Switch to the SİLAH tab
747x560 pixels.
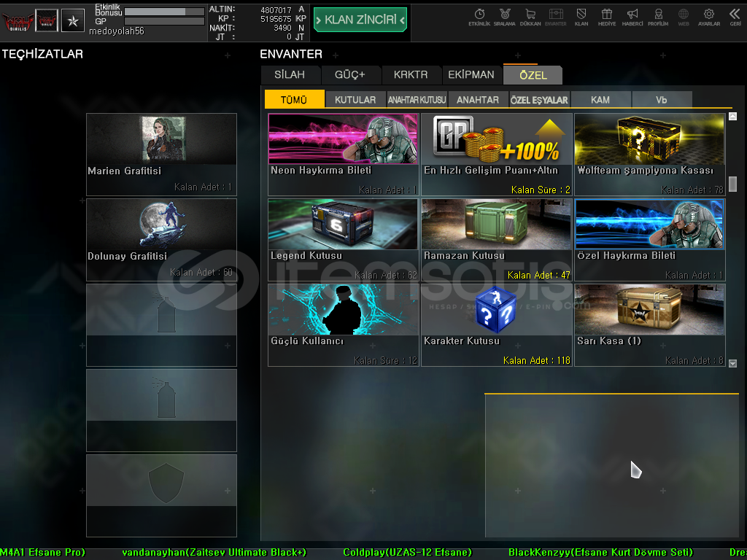pos(290,75)
